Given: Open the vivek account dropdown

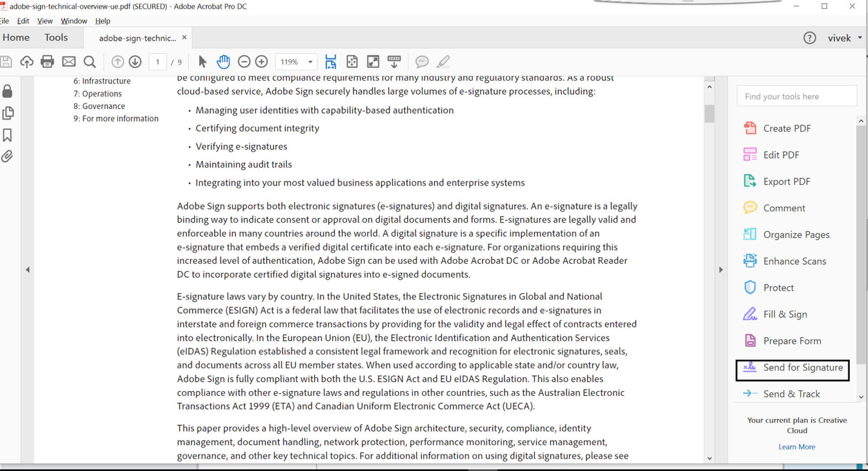Looking at the screenshot, I should (845, 38).
